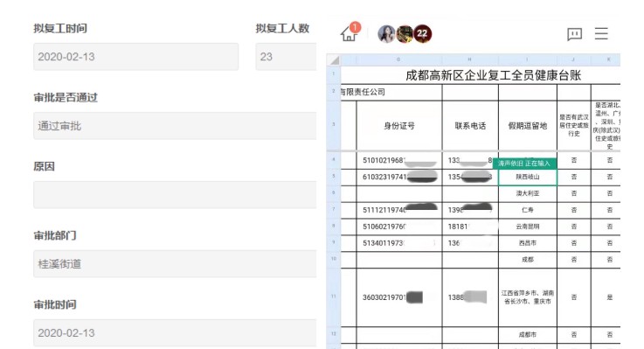
Task: Select the cell 成都市 in row 12
Action: pyautogui.click(x=528, y=335)
